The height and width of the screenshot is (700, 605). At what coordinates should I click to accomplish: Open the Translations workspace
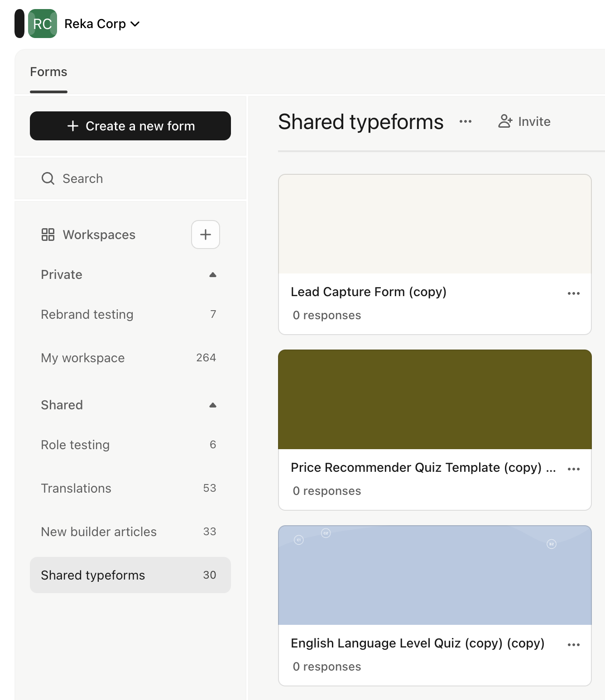coord(130,488)
